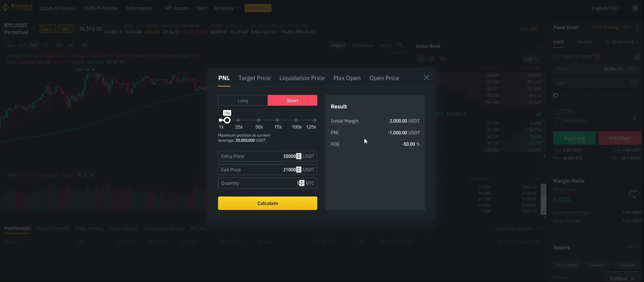Image resolution: width=644 pixels, height=282 pixels.
Task: Expand the Information menu
Action: [x=141, y=8]
